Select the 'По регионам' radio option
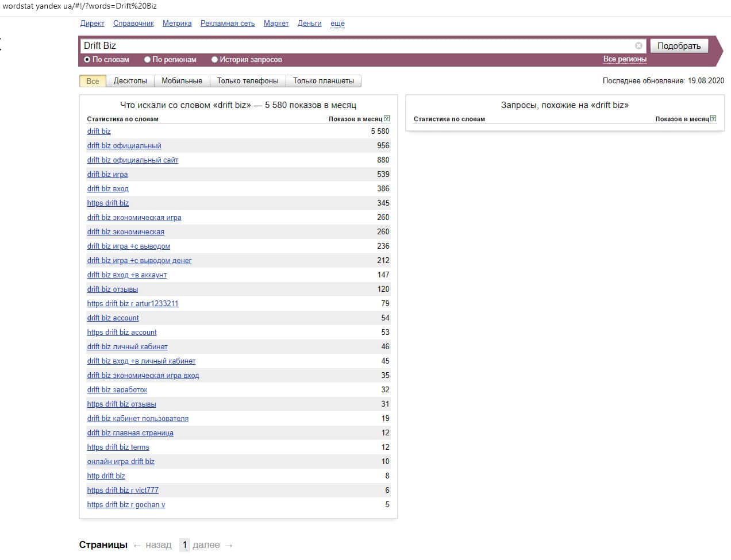 pos(147,60)
